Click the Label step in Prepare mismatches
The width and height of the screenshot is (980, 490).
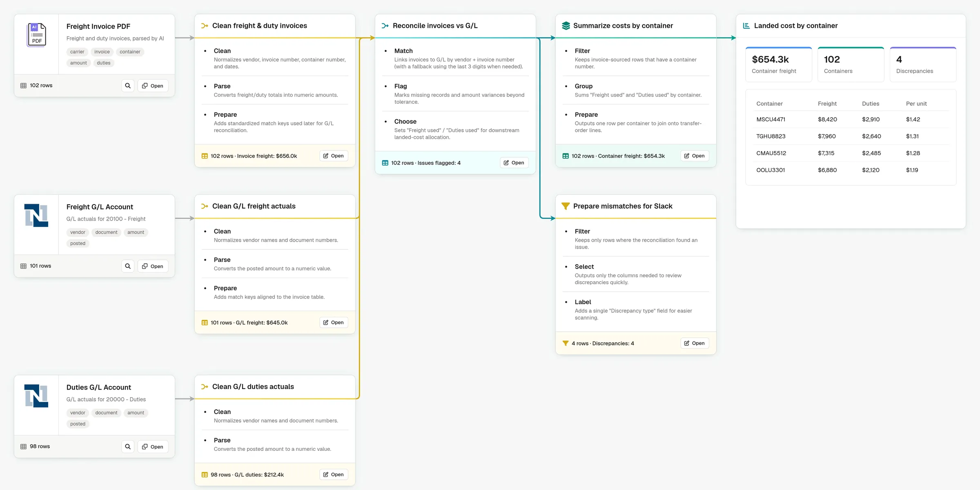coord(636,310)
